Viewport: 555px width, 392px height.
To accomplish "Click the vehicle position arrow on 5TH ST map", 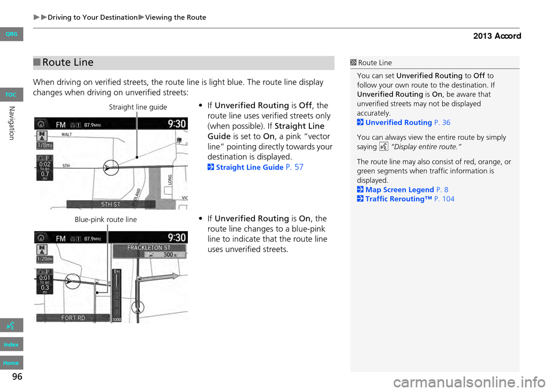I will click(111, 168).
